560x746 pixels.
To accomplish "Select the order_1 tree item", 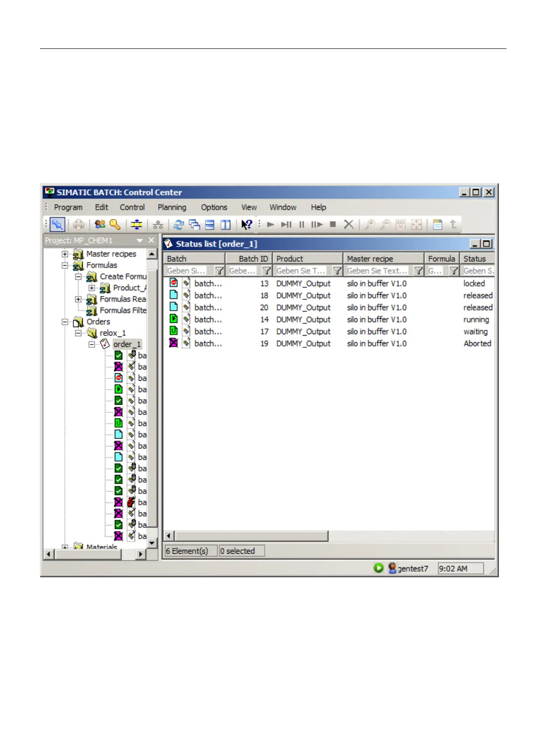I will [x=127, y=344].
